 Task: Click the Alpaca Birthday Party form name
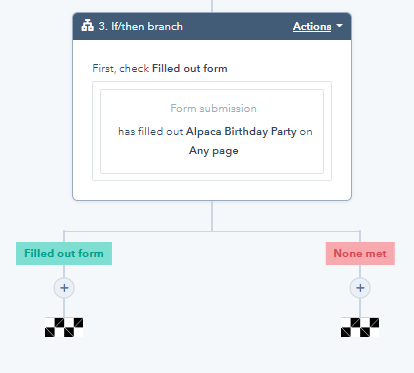tap(241, 131)
